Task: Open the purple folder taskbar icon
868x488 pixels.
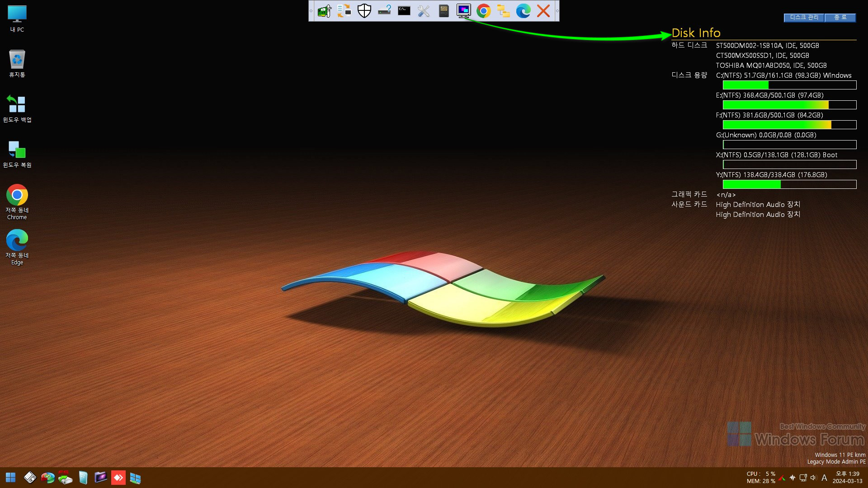Action: [x=100, y=478]
